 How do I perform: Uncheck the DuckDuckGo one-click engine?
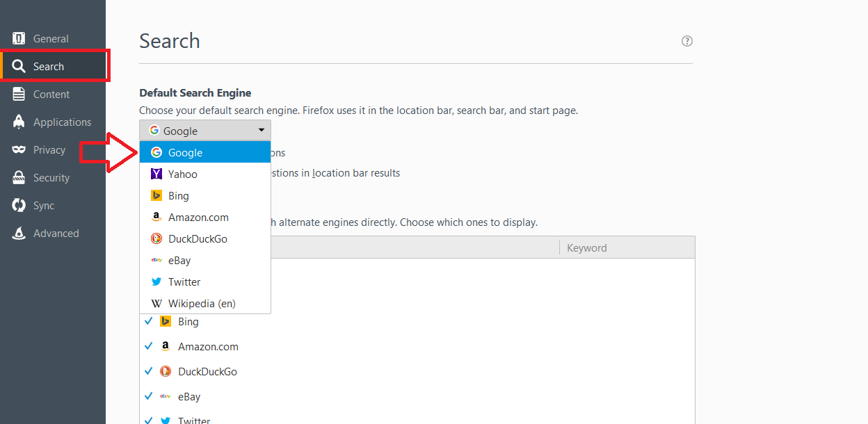[149, 372]
